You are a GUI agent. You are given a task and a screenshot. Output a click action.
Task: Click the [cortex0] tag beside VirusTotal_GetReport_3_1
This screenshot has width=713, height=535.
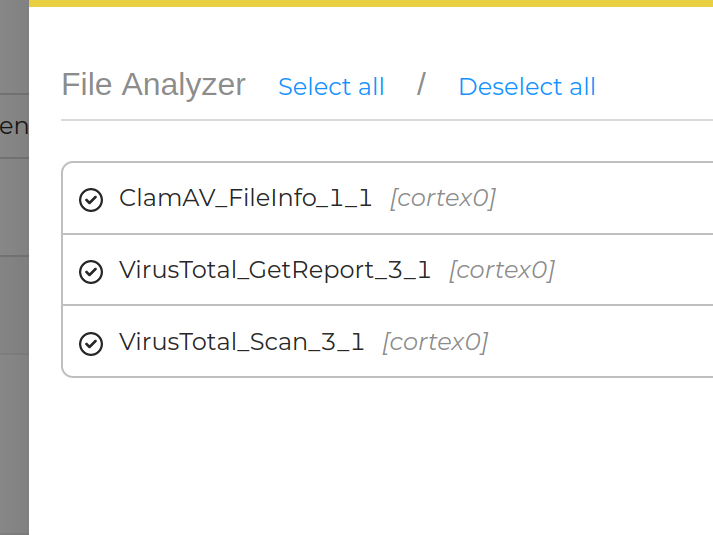(x=502, y=270)
